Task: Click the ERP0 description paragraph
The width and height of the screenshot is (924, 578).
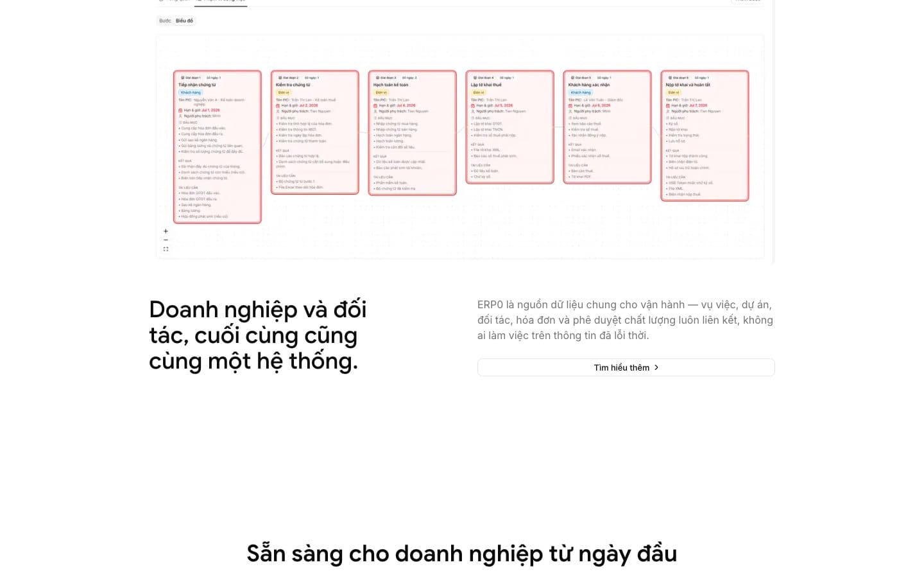Action: (625, 320)
